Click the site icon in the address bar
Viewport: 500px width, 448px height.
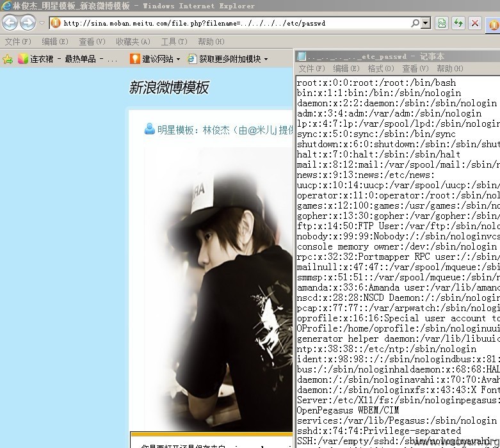pos(56,23)
